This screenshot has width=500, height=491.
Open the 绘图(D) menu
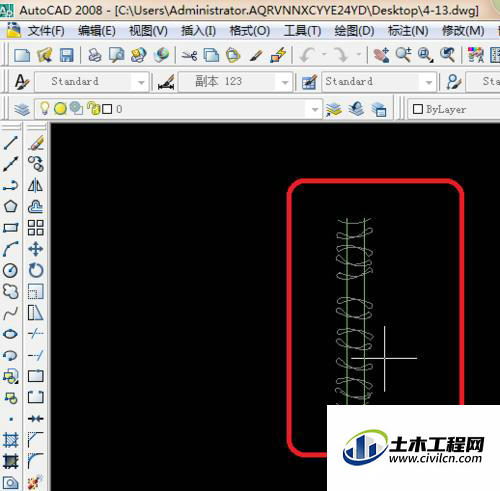click(354, 31)
